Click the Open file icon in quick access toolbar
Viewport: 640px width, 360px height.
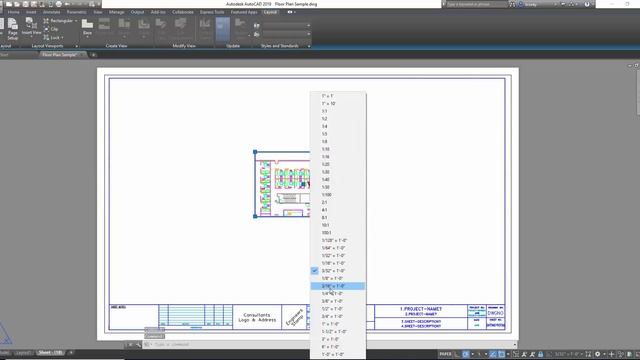[17, 4]
